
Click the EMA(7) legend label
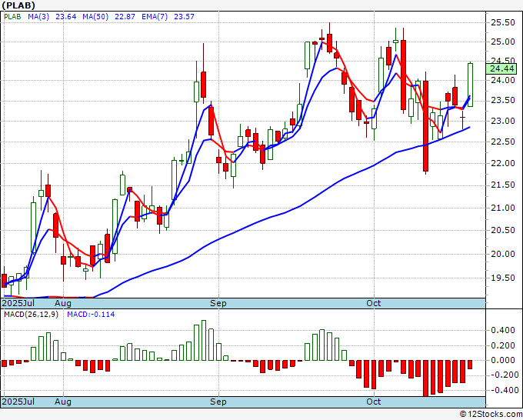[x=155, y=17]
